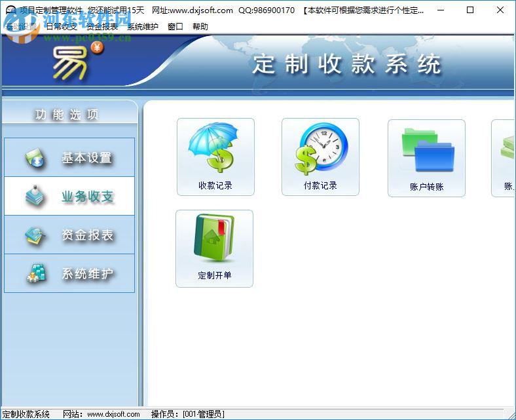Click the 收款记录 label text

pos(215,185)
